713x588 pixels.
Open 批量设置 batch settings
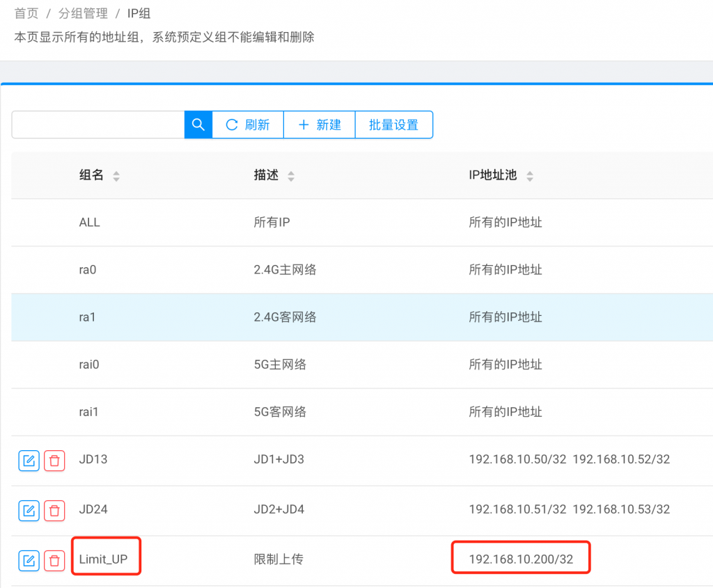pyautogui.click(x=393, y=125)
